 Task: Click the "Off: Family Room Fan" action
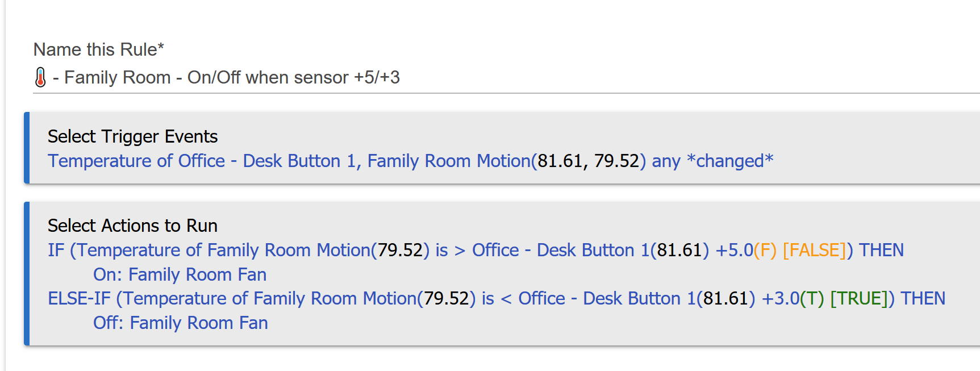click(180, 323)
